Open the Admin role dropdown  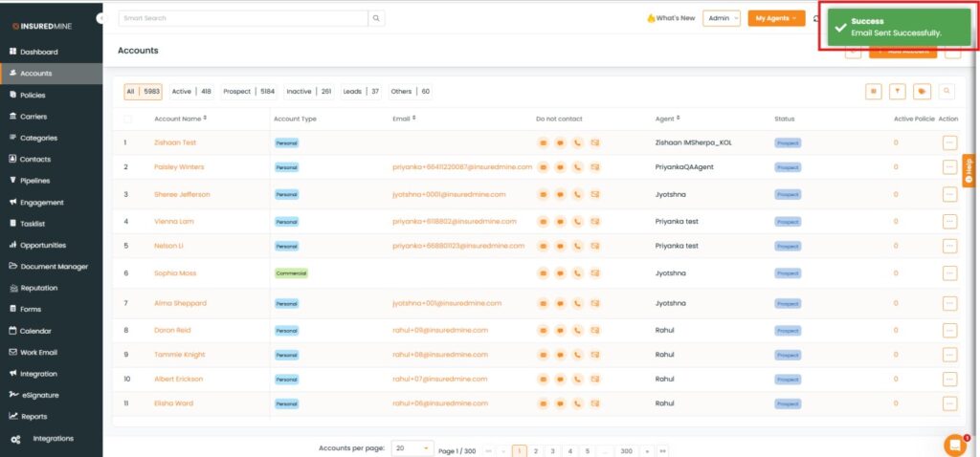[721, 18]
